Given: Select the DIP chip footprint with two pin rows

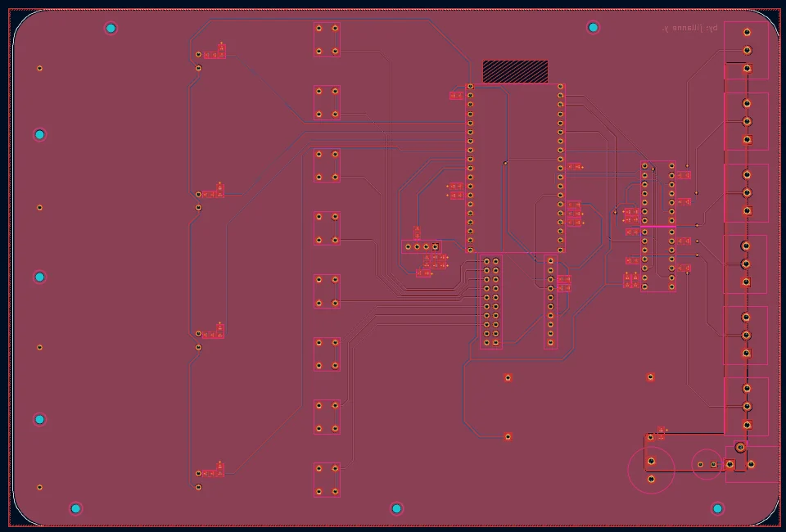Looking at the screenshot, I should tap(657, 226).
